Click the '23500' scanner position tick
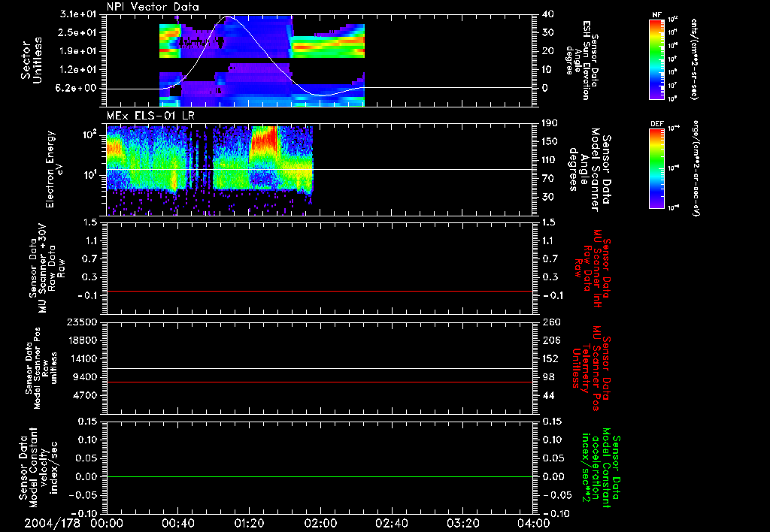 pos(81,322)
